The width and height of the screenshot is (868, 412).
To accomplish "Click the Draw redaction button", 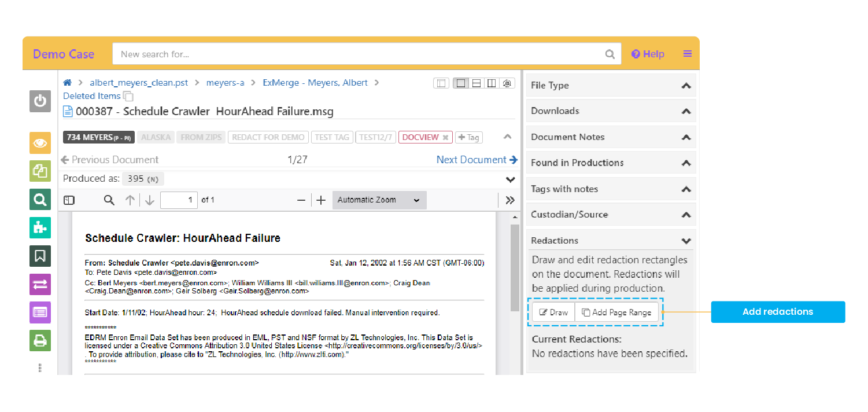I will click(x=553, y=312).
